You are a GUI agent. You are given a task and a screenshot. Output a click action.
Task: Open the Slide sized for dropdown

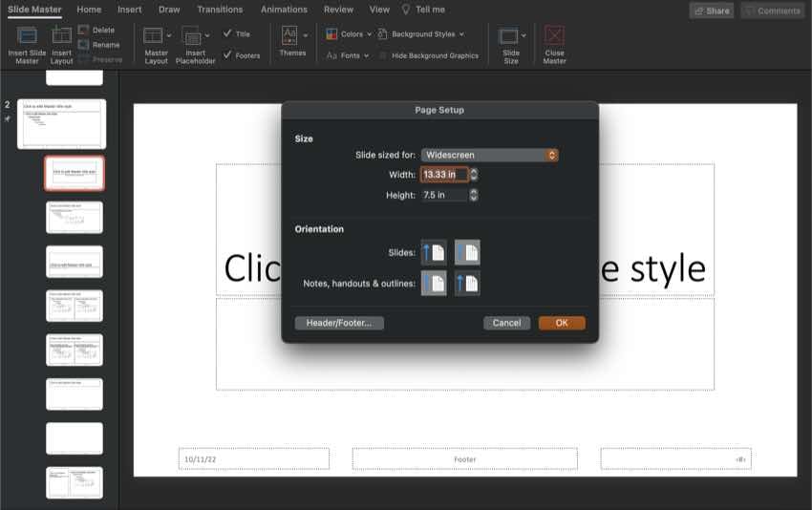click(490, 155)
